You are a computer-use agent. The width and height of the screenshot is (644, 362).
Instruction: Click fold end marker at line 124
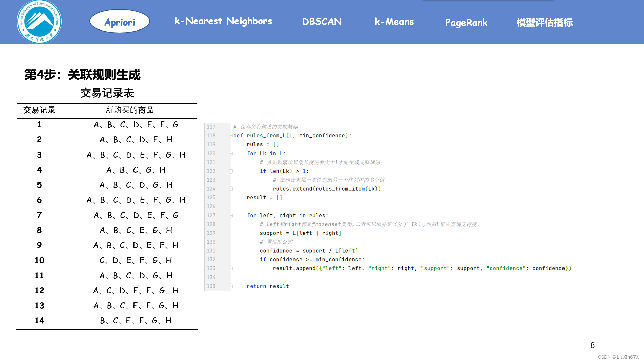click(231, 189)
